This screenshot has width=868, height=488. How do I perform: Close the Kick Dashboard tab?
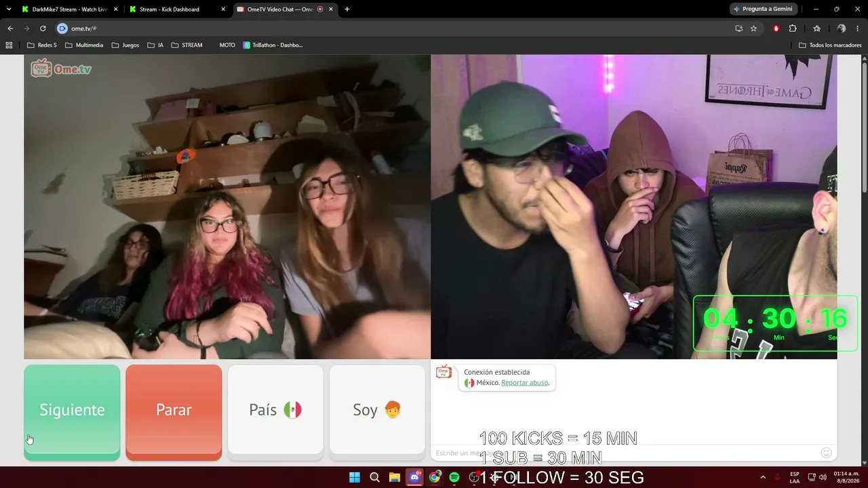[x=223, y=9]
